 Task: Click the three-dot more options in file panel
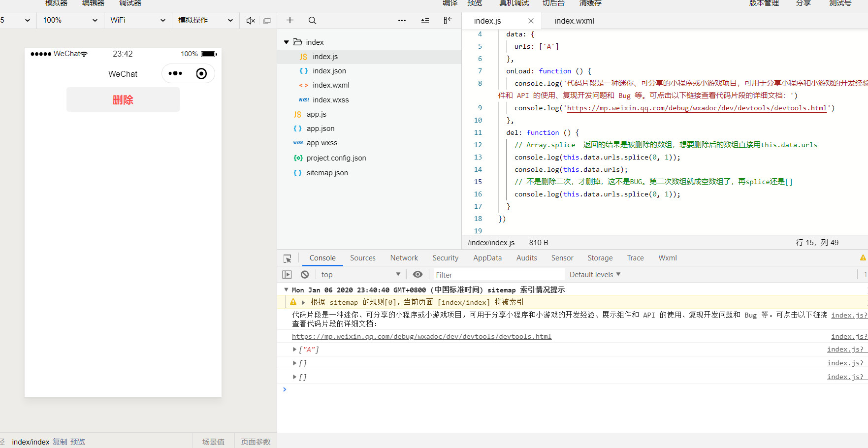click(x=402, y=21)
